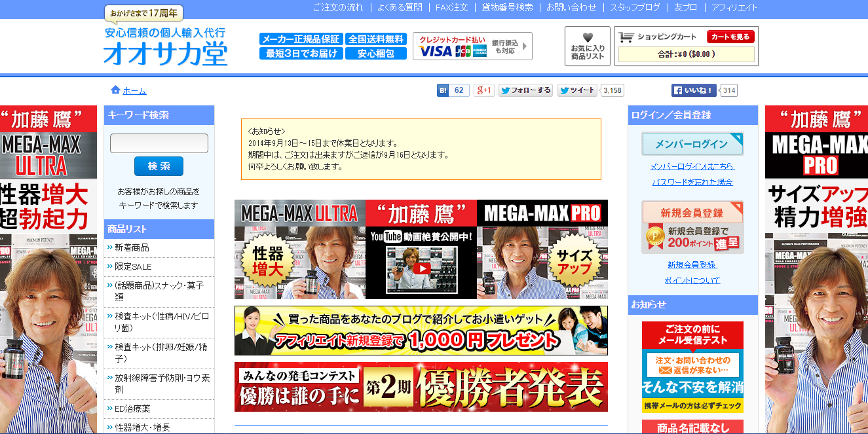Click the keyword search input field
Viewport: 868px width, 434px height.
click(159, 143)
